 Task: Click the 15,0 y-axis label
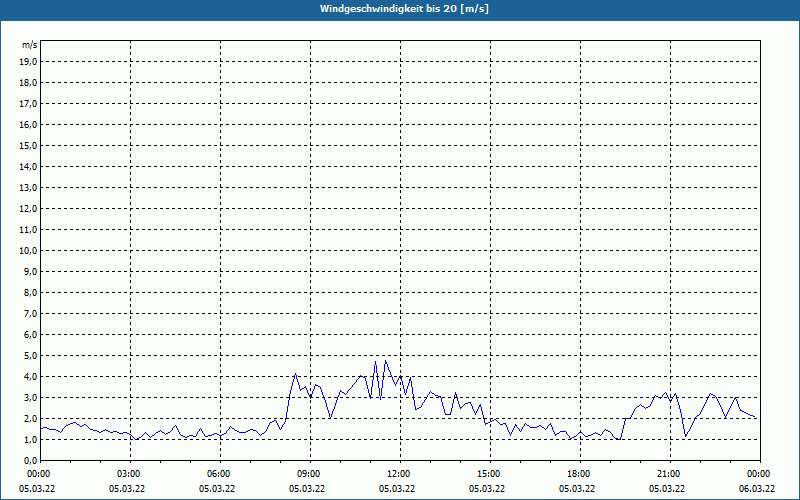[29, 145]
